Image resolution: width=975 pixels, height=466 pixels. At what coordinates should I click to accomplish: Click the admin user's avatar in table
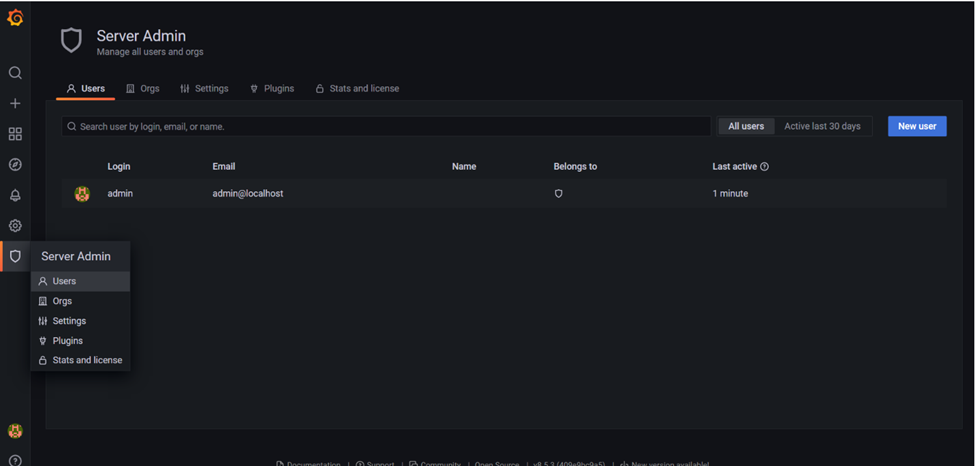tap(82, 193)
